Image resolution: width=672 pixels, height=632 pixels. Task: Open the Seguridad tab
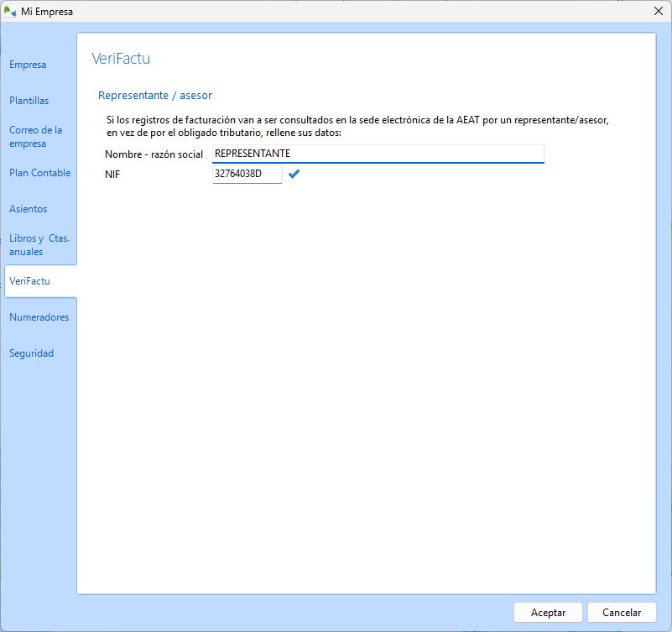click(31, 353)
